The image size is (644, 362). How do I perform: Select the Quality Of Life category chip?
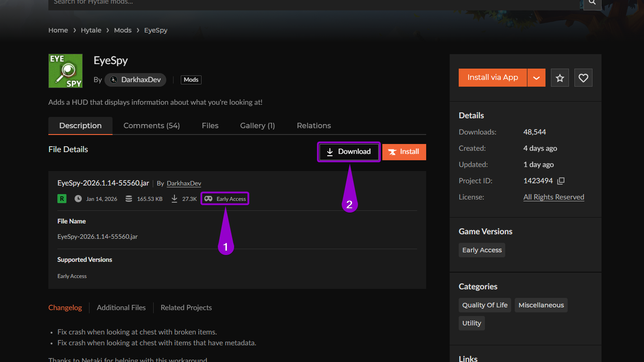(x=484, y=305)
